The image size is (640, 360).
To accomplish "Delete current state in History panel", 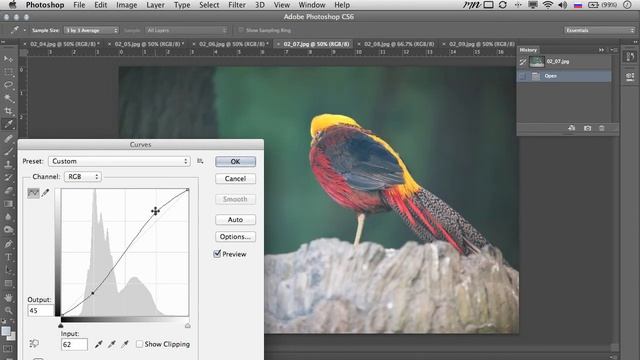I will 602,128.
